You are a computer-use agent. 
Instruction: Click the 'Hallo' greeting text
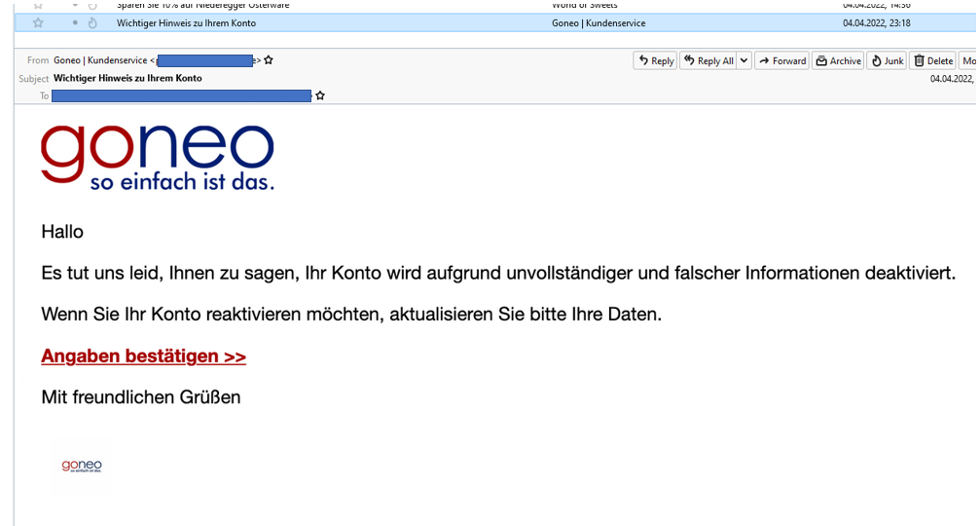tap(62, 232)
